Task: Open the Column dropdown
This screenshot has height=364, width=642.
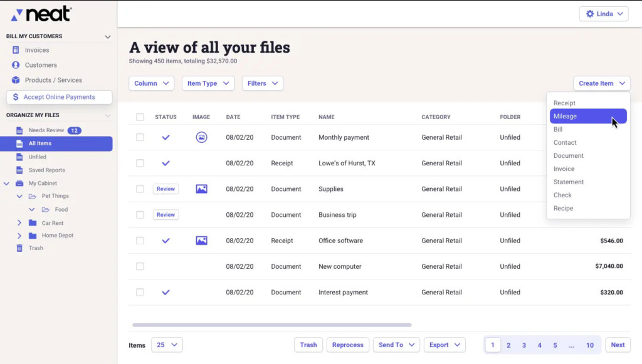Action: click(152, 83)
